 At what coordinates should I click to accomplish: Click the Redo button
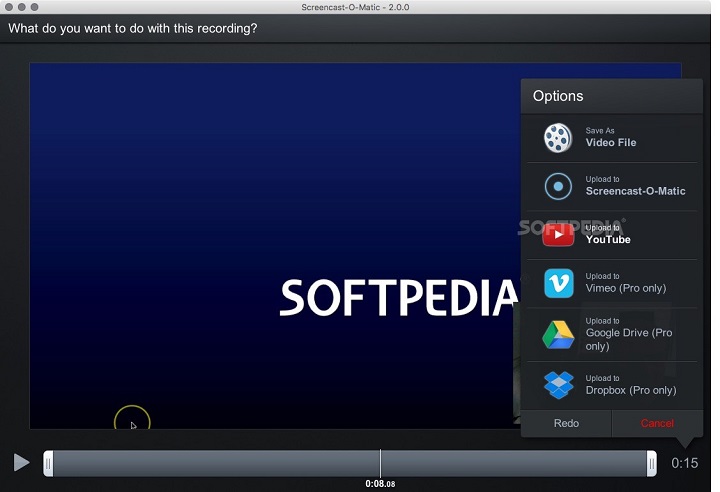[566, 423]
